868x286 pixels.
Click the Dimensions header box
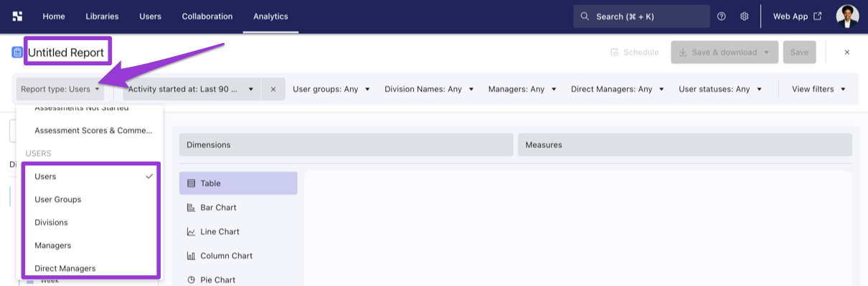pyautogui.click(x=346, y=144)
